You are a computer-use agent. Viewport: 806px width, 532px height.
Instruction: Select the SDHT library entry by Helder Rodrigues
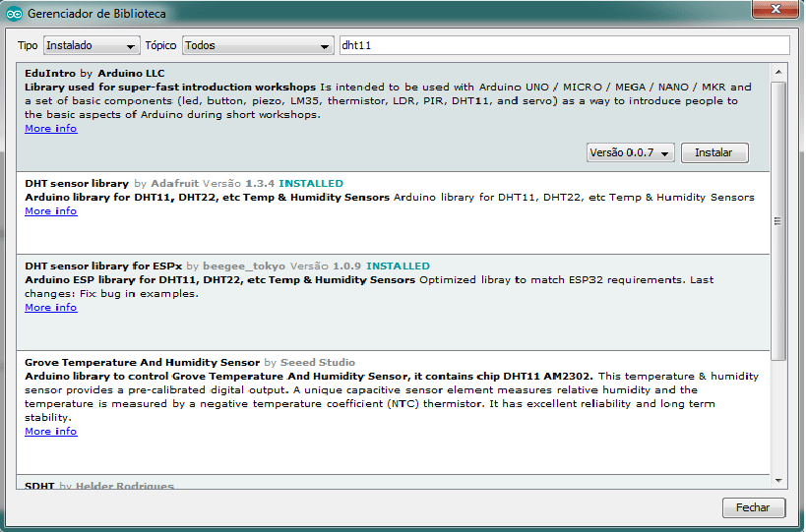[393, 484]
